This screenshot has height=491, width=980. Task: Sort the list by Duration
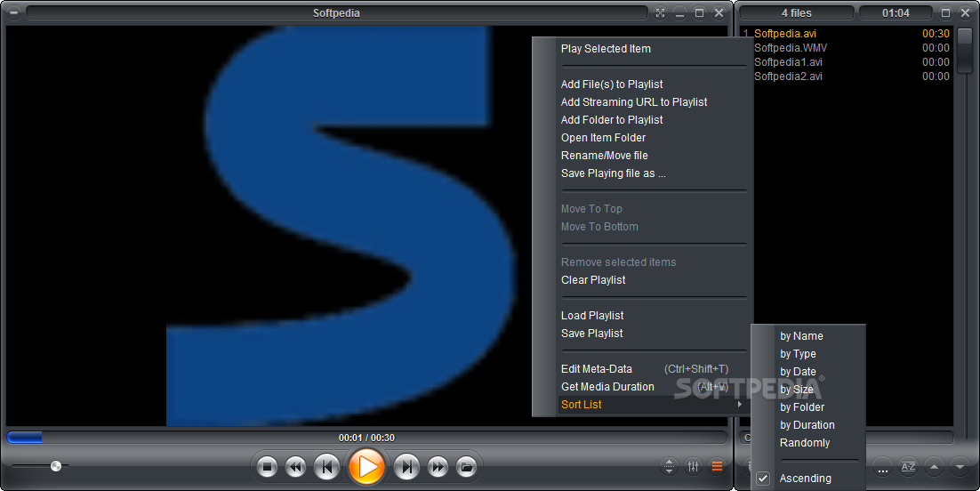(x=807, y=425)
